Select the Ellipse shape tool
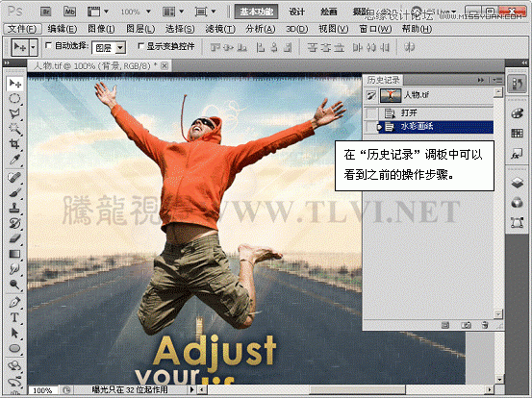This screenshot has height=398, width=532. pos(15,348)
